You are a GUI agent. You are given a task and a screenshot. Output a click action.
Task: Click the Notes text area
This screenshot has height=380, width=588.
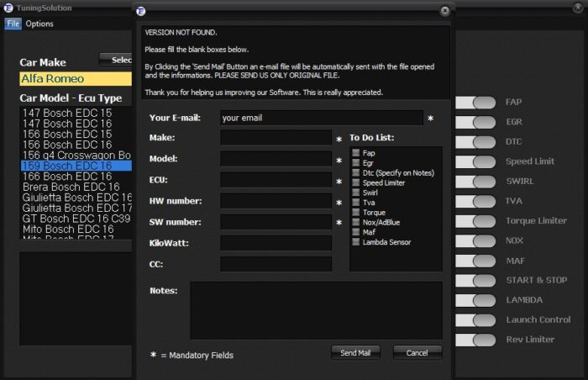[316, 311]
